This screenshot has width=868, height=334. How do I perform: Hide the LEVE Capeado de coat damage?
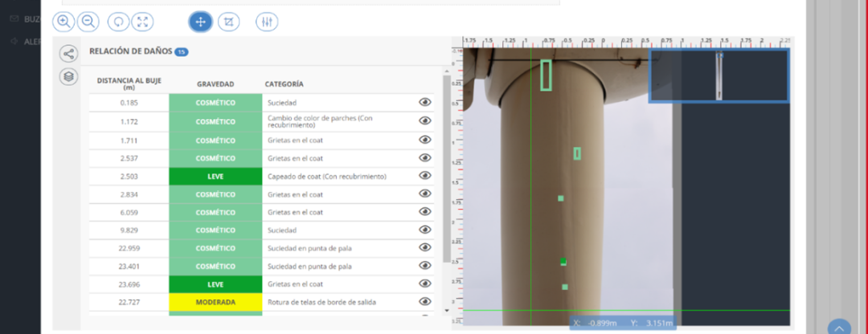pos(425,176)
